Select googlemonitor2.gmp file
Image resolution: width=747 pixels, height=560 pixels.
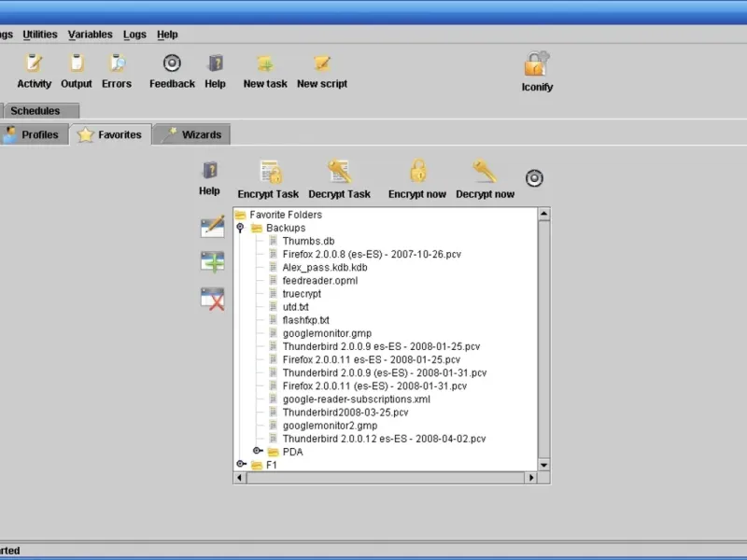(330, 426)
